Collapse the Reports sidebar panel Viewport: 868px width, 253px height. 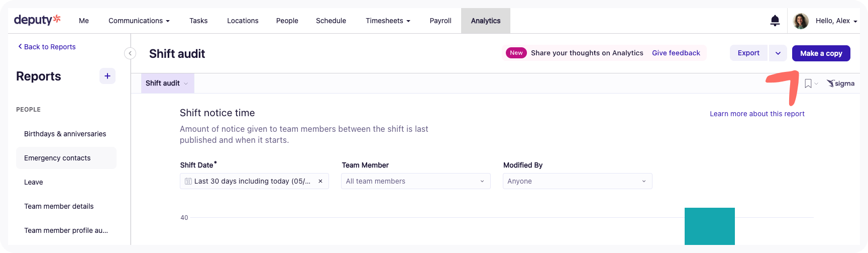pos(130,53)
